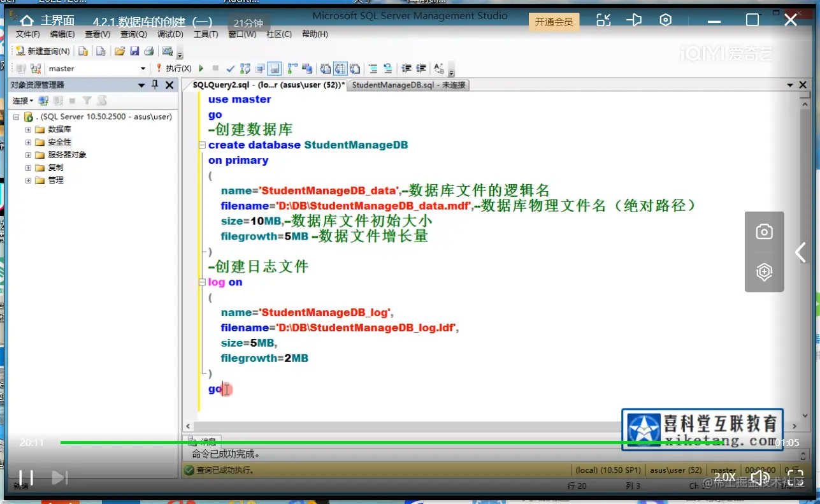Click the video volume speaker icon
Viewport: 820px width, 504px height.
coord(760,477)
